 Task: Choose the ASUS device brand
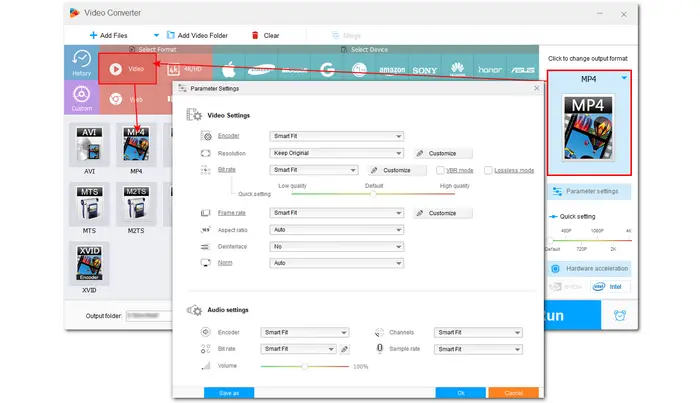click(x=522, y=70)
